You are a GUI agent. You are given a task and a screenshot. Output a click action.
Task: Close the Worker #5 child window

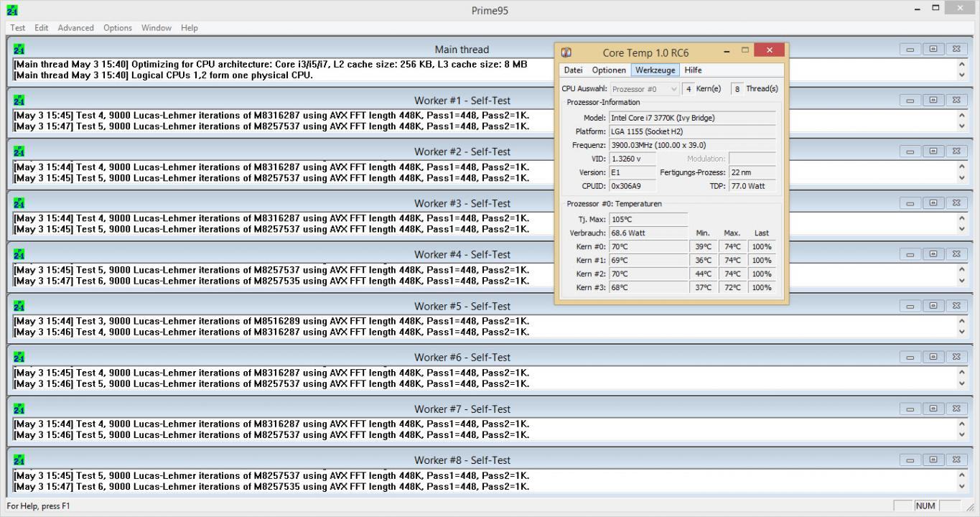[x=956, y=305]
